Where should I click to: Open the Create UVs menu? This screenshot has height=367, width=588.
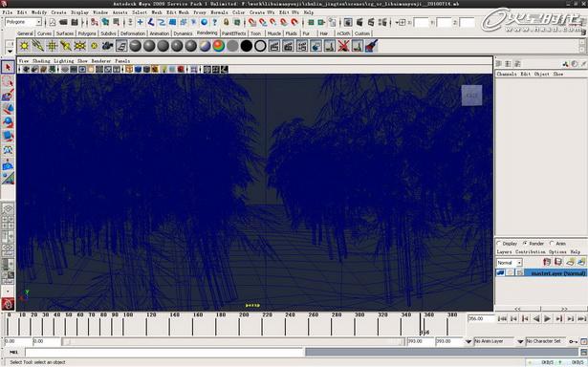[x=263, y=12]
